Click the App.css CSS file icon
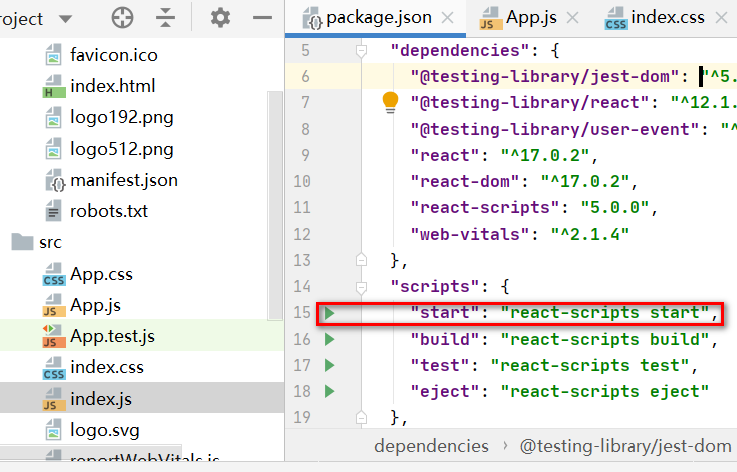This screenshot has width=737, height=472. tap(54, 275)
